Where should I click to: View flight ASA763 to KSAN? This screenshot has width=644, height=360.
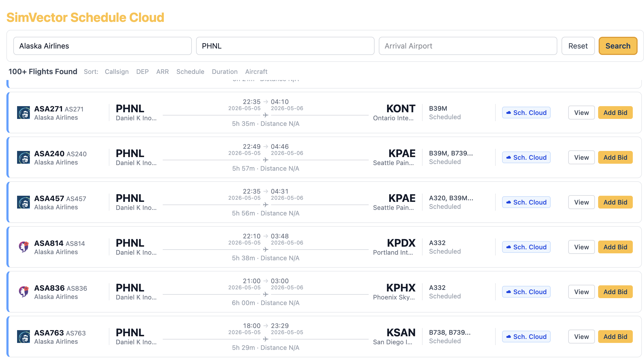(581, 337)
